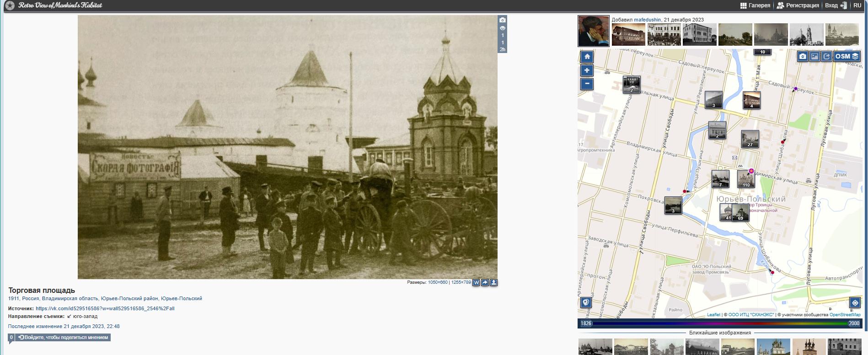The width and height of the screenshot is (868, 355).
Task: Open the Регистрация page
Action: [798, 5]
